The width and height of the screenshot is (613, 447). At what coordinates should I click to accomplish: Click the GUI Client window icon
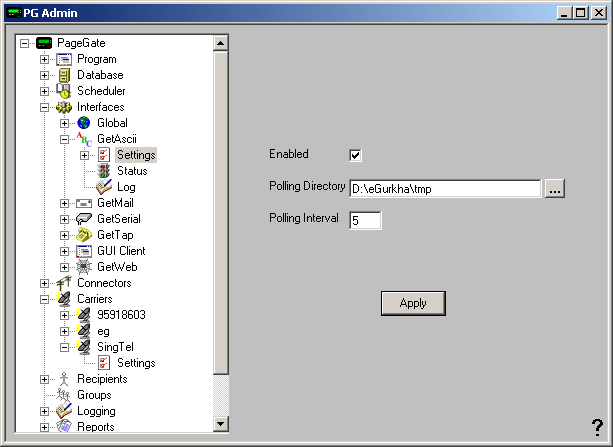[x=84, y=251]
